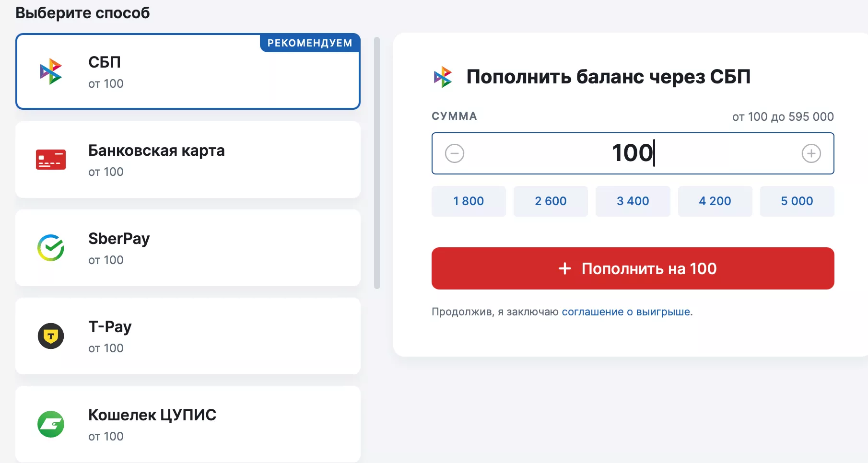Select the SberPay green checkmark icon
The image size is (868, 463).
(50, 248)
